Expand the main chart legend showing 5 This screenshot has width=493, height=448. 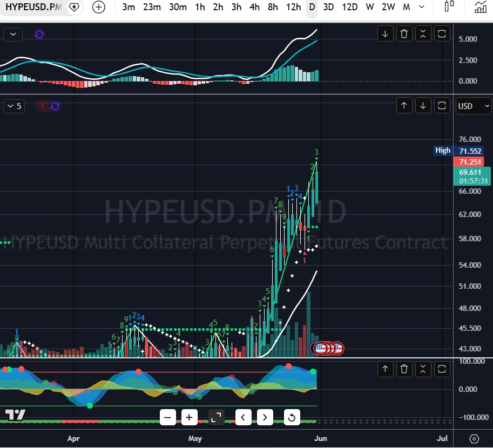[14, 106]
